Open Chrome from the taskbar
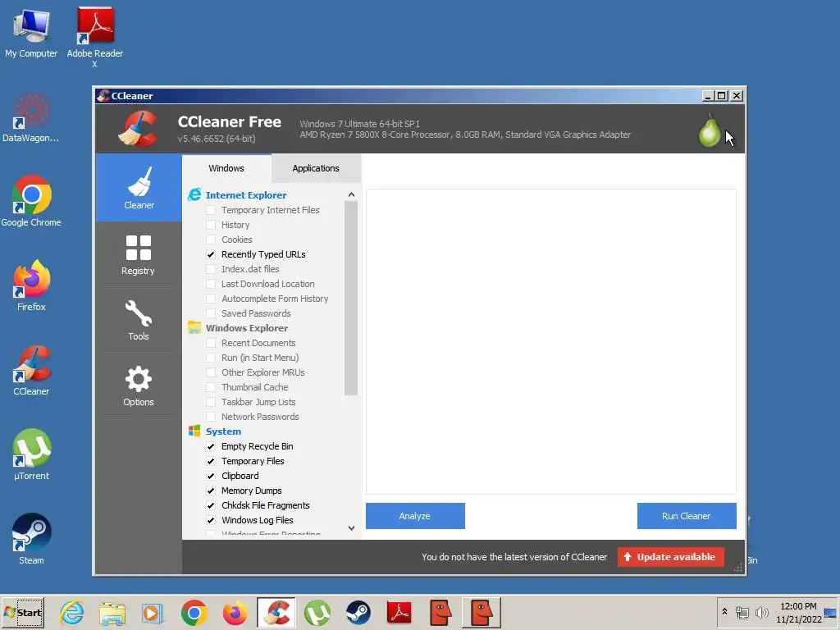 pyautogui.click(x=194, y=612)
